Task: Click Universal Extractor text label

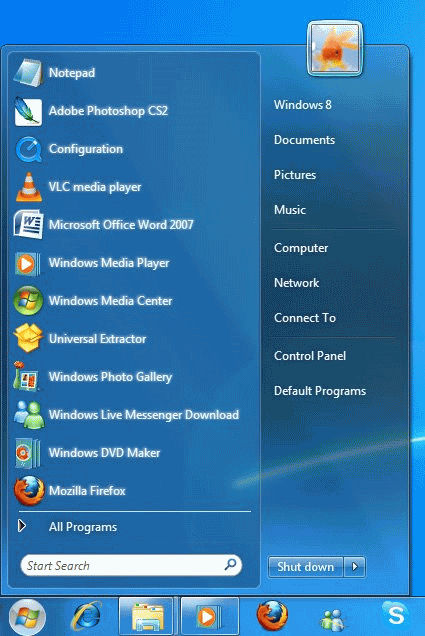Action: point(97,339)
